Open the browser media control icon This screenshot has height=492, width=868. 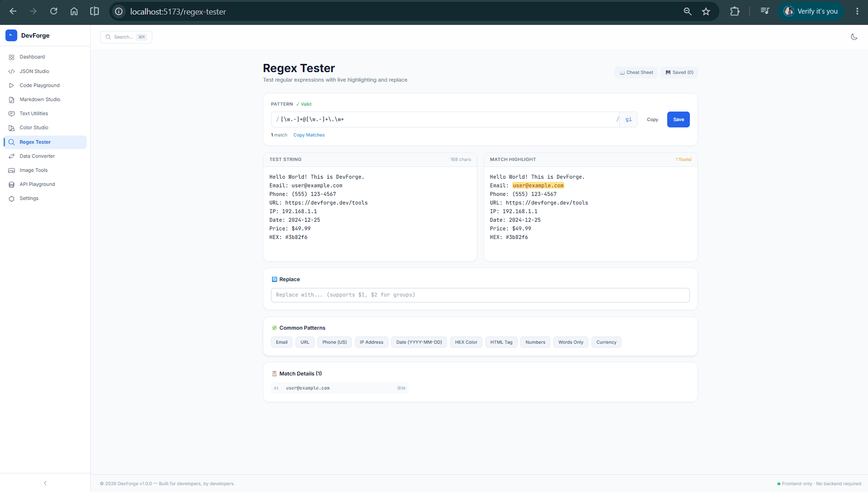[x=765, y=11]
